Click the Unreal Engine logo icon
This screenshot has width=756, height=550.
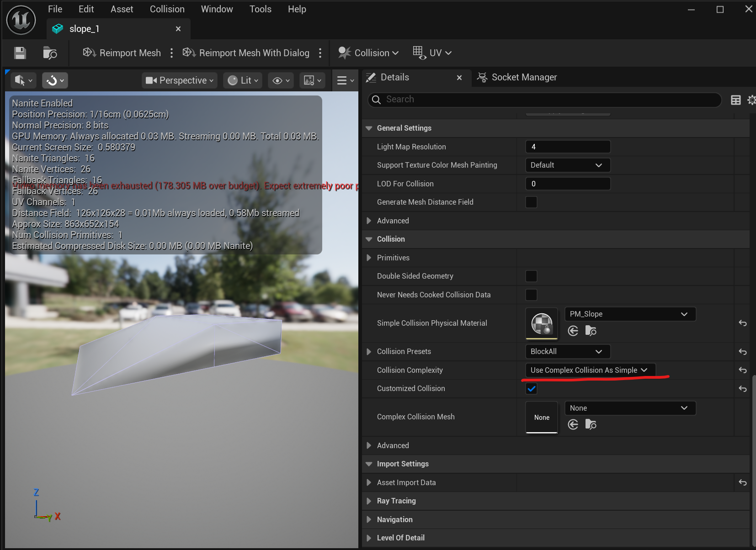[x=21, y=20]
